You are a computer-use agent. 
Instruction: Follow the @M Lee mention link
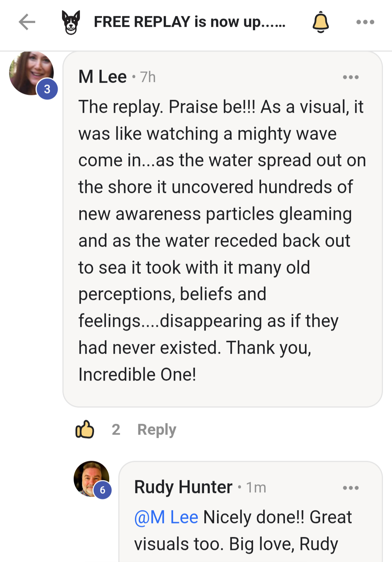coord(166,517)
